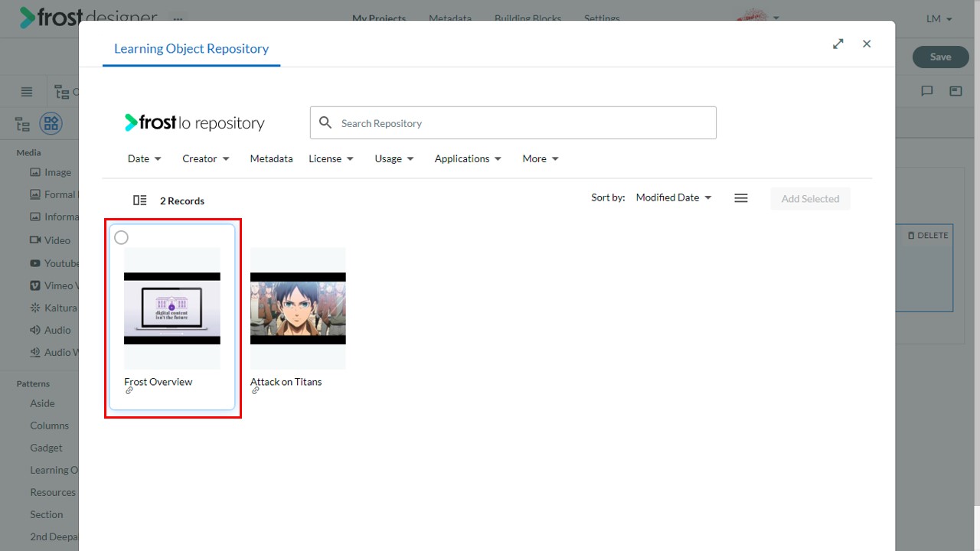Open the LM user menu
The width and height of the screenshot is (980, 551).
coord(939,18)
